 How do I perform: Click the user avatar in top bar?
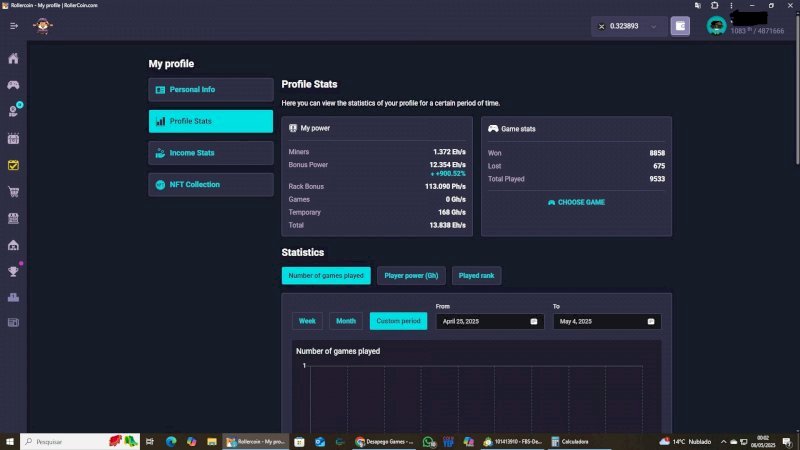(x=716, y=26)
